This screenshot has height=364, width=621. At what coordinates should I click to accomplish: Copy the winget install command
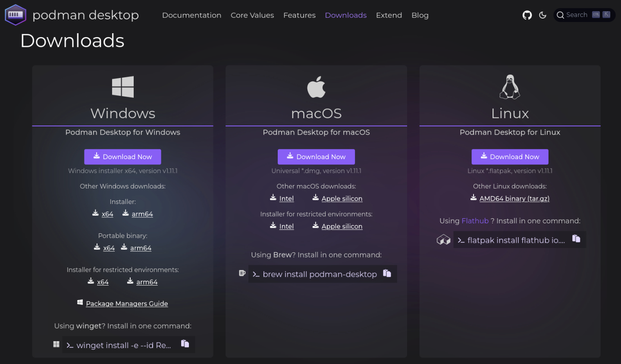coord(185,343)
